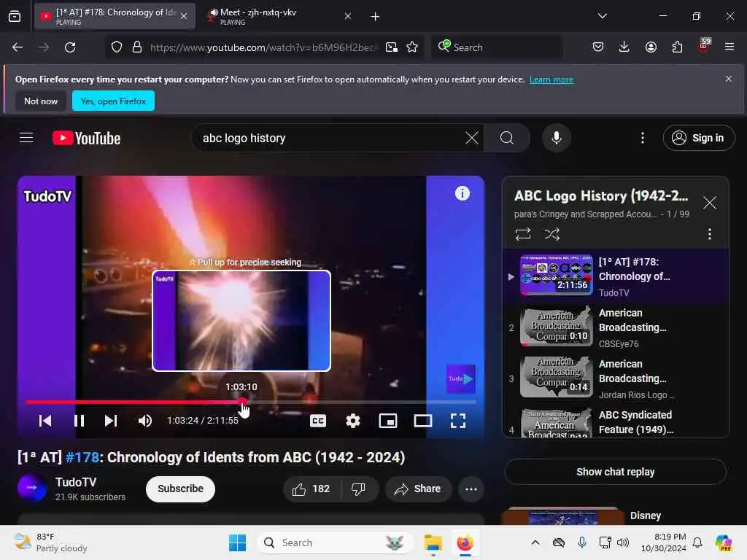This screenshot has height=560, width=747.
Task: Open Firefox account icon
Action: point(651,47)
